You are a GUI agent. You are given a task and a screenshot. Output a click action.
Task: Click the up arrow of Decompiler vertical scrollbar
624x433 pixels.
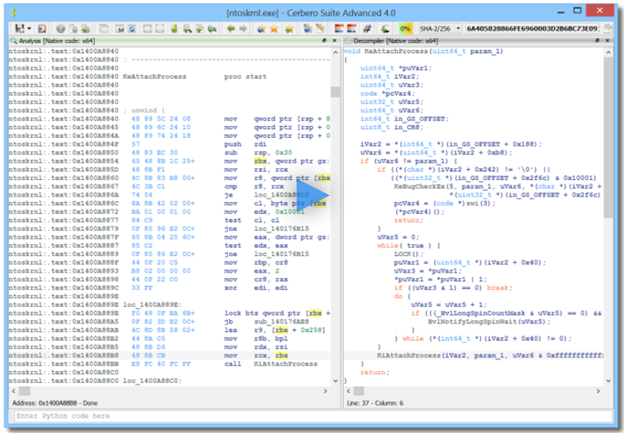pos(608,52)
